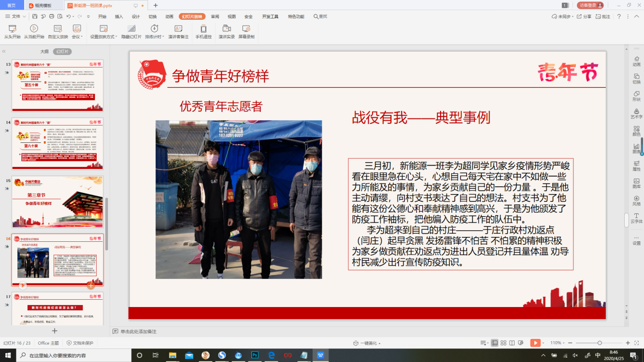Screen dimensions: 644x362
Task: Switch to the 审阅 review tab
Action: coord(215,16)
